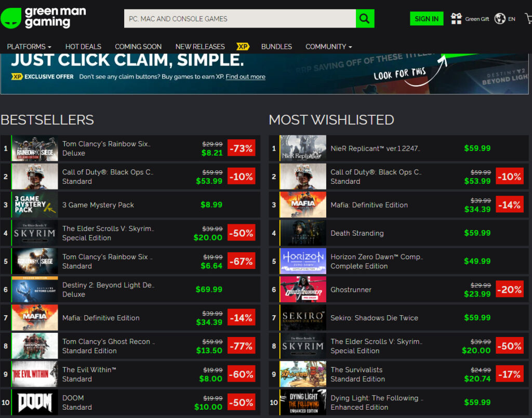This screenshot has height=418, width=532.
Task: Open the Death Stranding wishlist entry
Action: pos(357,233)
